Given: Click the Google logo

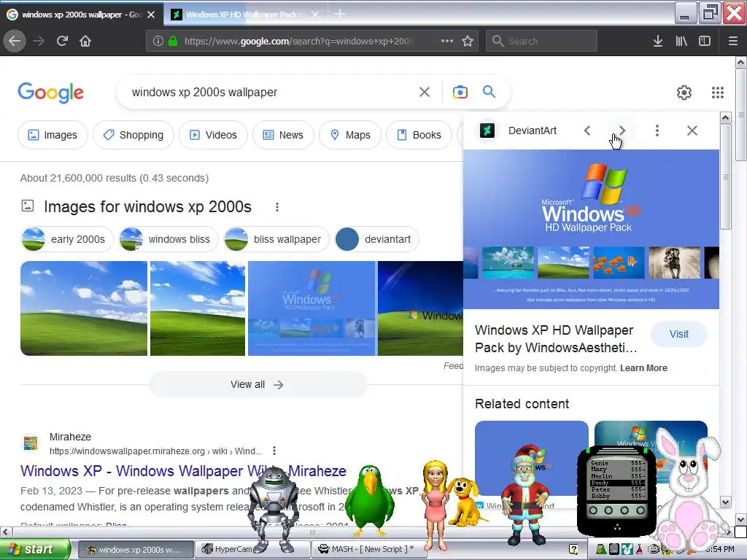Looking at the screenshot, I should point(50,93).
